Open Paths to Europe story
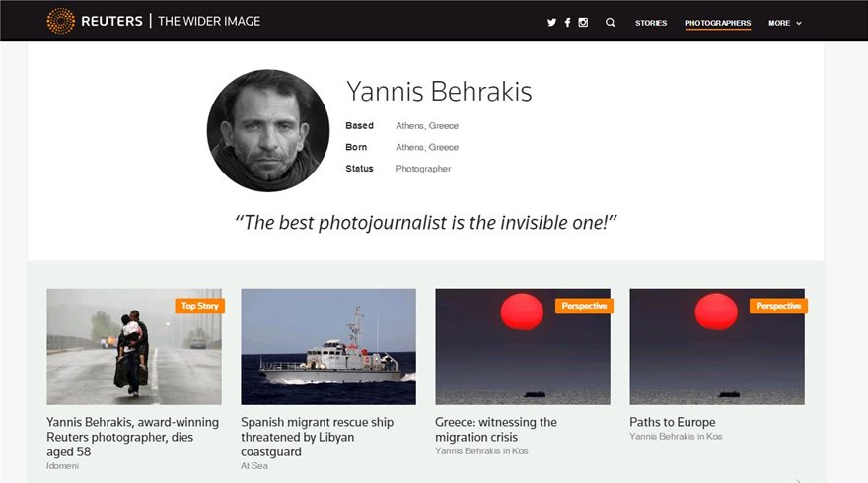 pos(673,422)
